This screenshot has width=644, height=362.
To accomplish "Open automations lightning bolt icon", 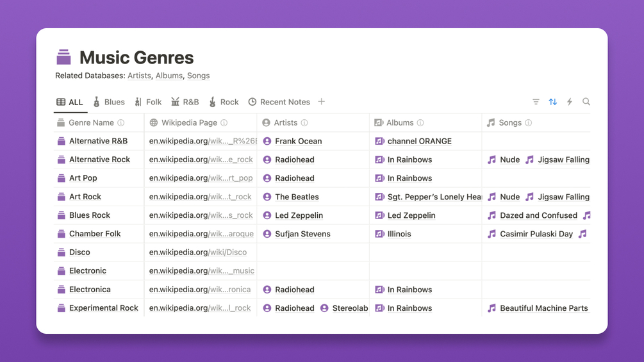I will click(x=569, y=102).
